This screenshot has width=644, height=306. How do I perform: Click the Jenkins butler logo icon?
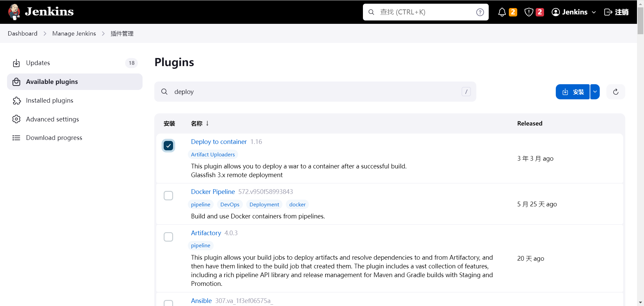click(14, 12)
